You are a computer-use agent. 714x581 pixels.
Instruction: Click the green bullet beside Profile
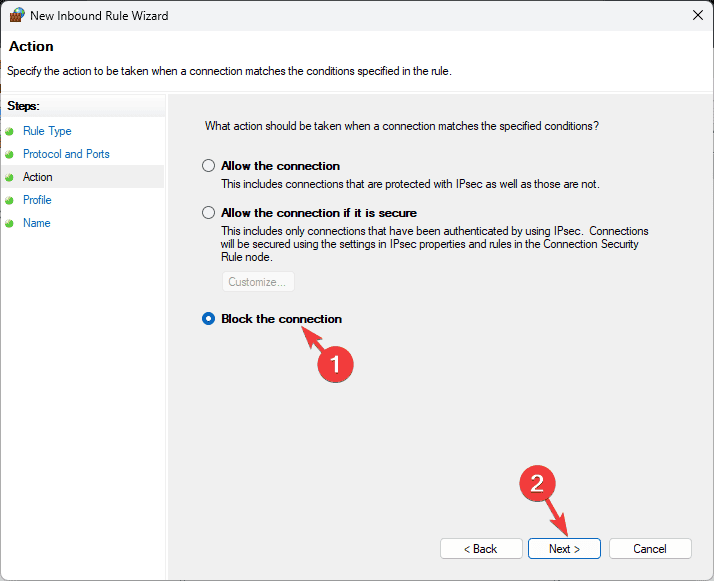point(10,200)
